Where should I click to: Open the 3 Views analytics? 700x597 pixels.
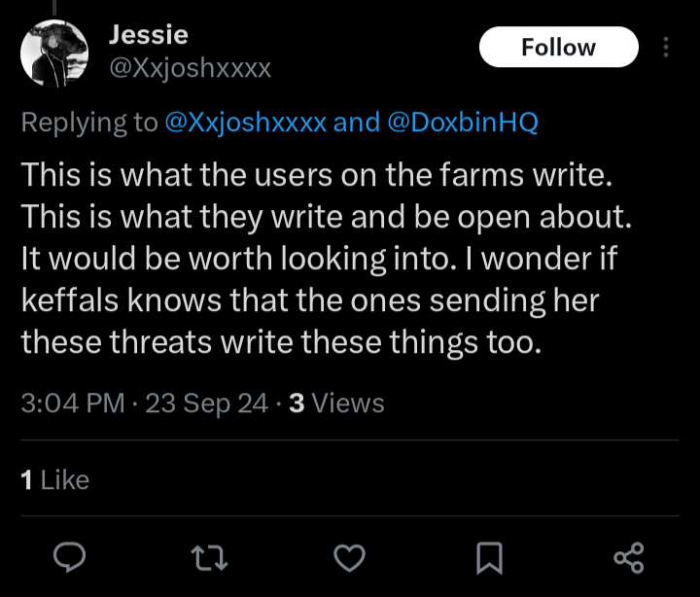(x=336, y=404)
